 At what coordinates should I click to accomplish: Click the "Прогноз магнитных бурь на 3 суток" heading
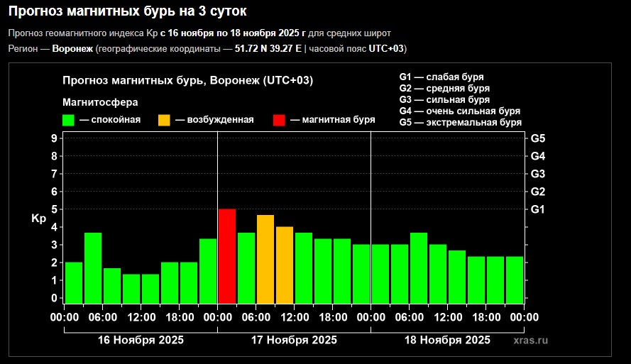click(128, 12)
